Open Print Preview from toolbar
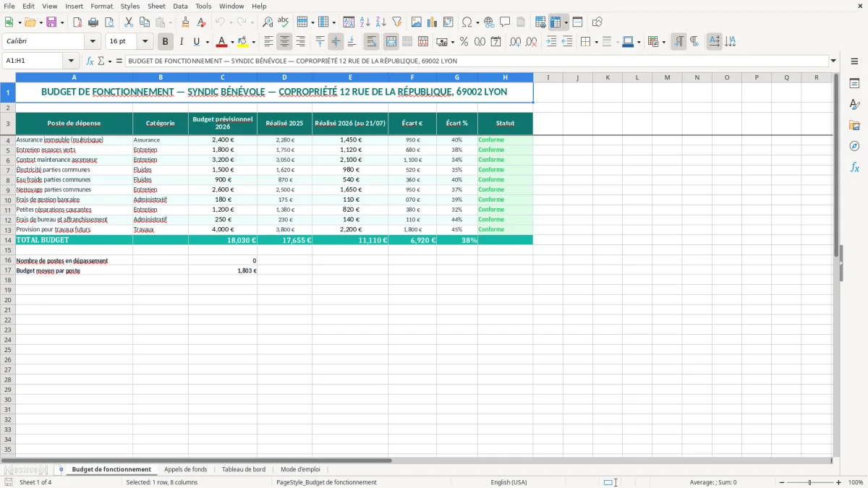The width and height of the screenshot is (868, 488). coord(109,22)
